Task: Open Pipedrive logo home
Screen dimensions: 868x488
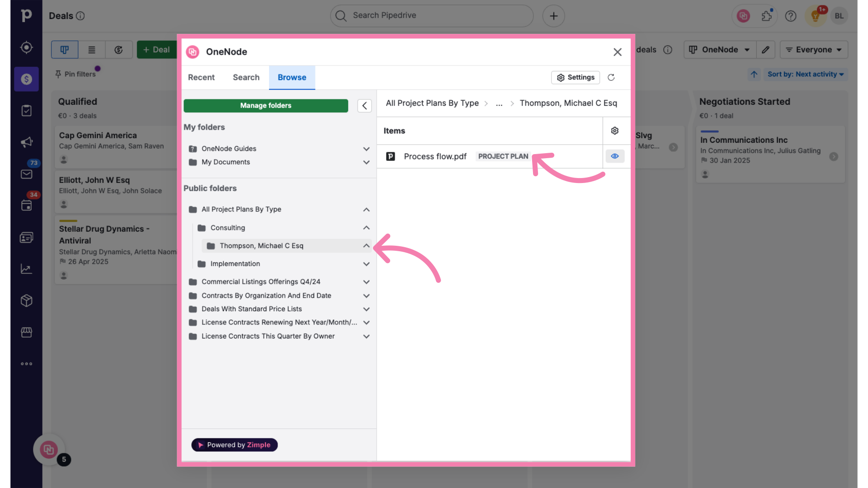Action: pyautogui.click(x=26, y=15)
